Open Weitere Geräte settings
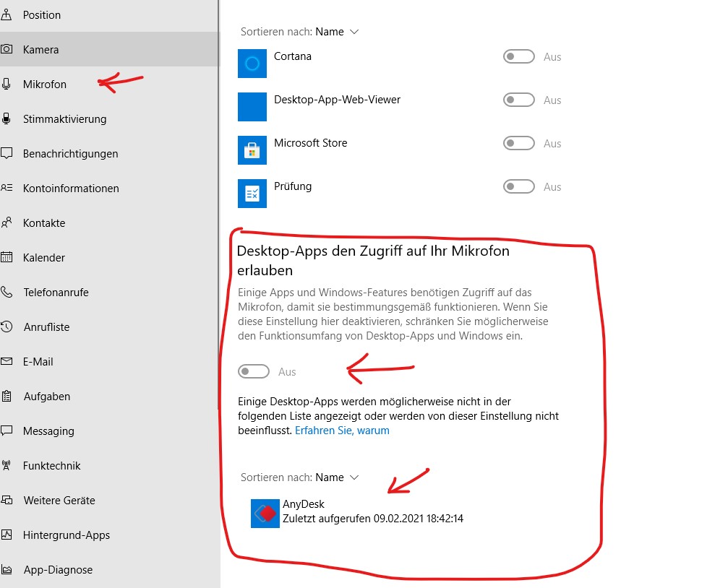 point(109,500)
